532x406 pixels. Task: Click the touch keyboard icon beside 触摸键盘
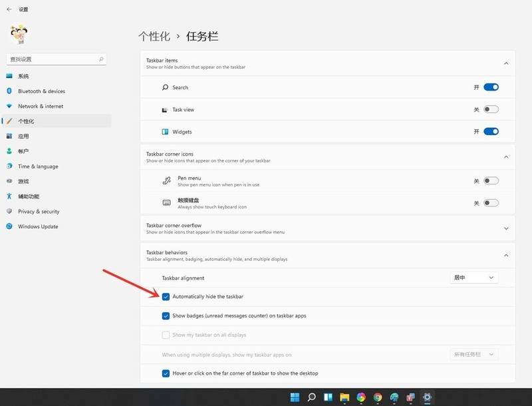click(x=168, y=202)
